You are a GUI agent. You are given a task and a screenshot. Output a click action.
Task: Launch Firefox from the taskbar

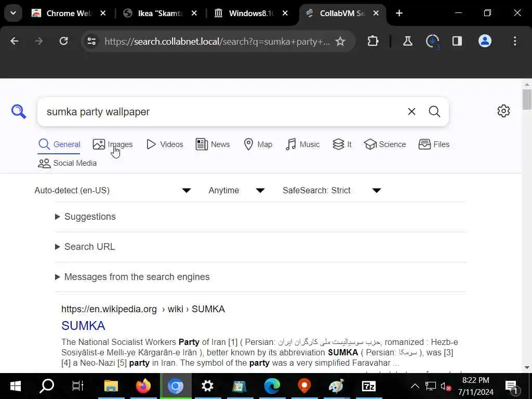click(143, 386)
